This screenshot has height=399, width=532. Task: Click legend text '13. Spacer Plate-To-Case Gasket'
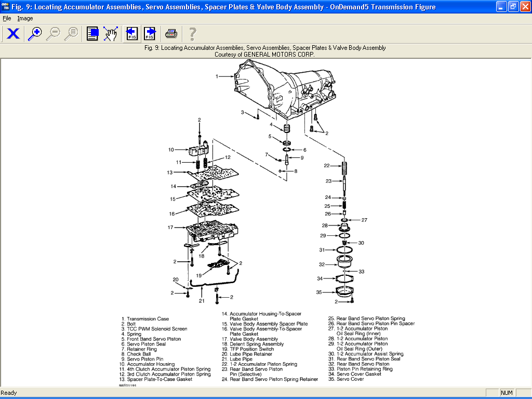(x=156, y=379)
